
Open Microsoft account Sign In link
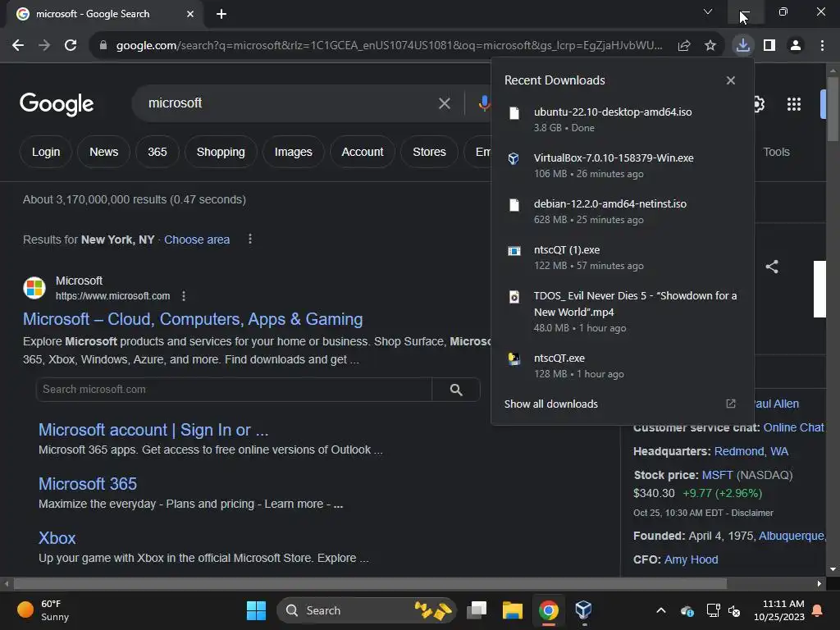[153, 430]
